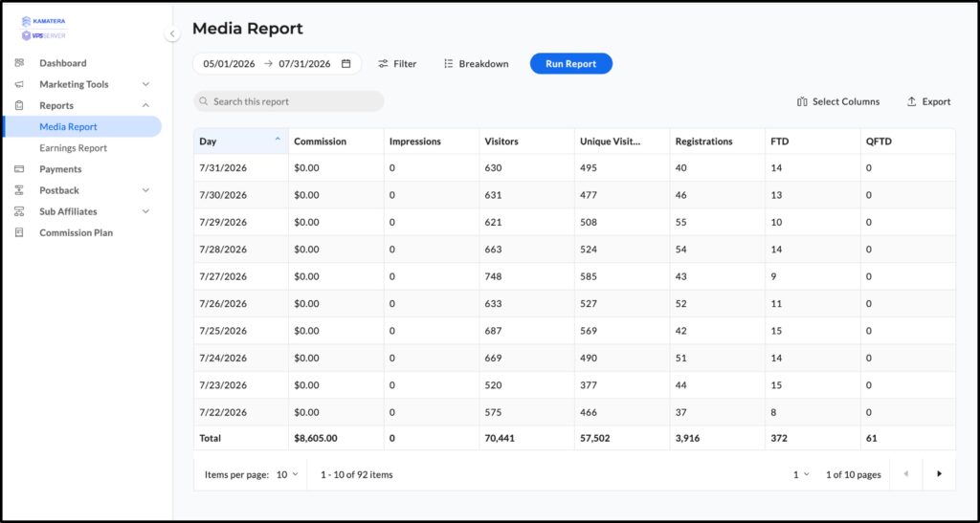Image resolution: width=980 pixels, height=523 pixels.
Task: Click the total FTD value 372
Action: click(x=779, y=438)
